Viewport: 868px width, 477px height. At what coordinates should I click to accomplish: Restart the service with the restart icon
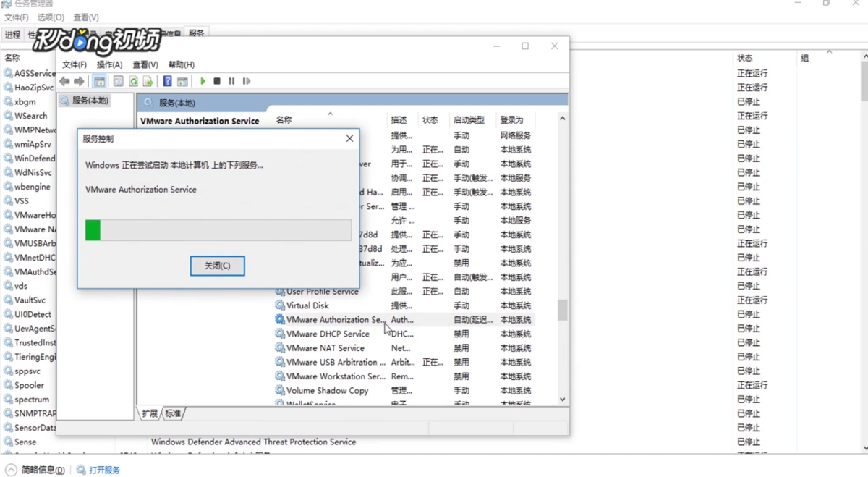[246, 81]
